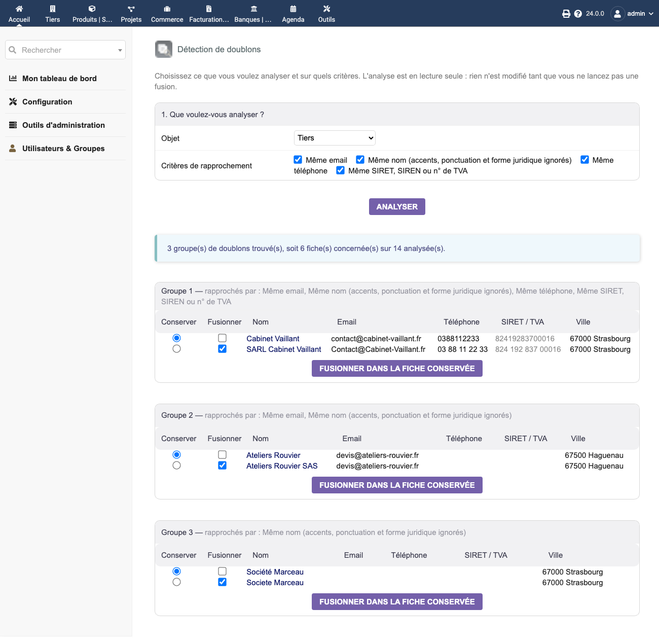Click the search magnifier icon
This screenshot has width=659, height=644.
coord(13,50)
